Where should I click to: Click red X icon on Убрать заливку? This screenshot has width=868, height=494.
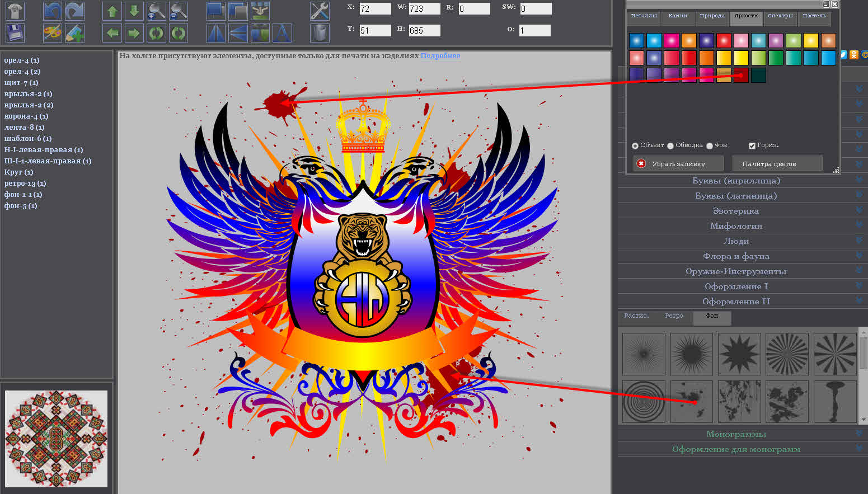[641, 163]
